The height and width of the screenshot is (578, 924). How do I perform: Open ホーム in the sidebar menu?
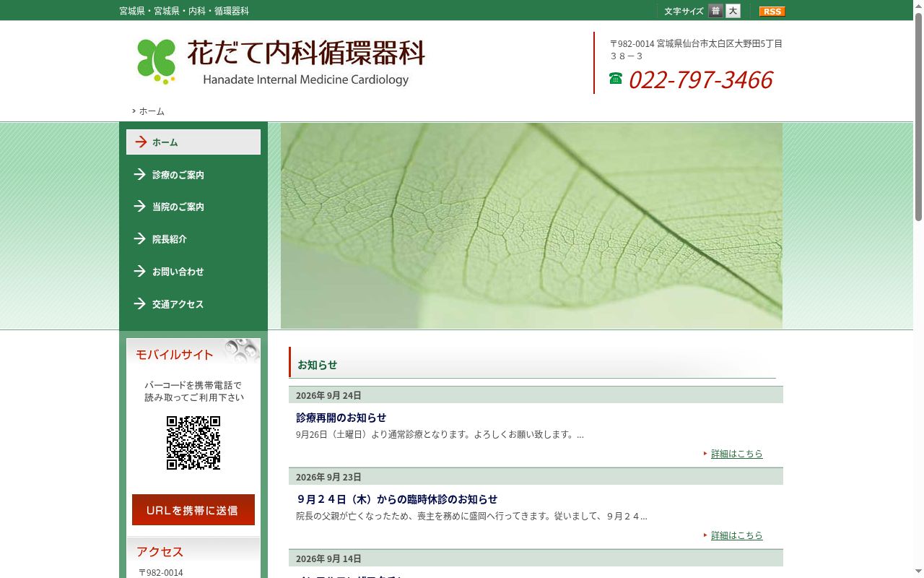coord(193,142)
